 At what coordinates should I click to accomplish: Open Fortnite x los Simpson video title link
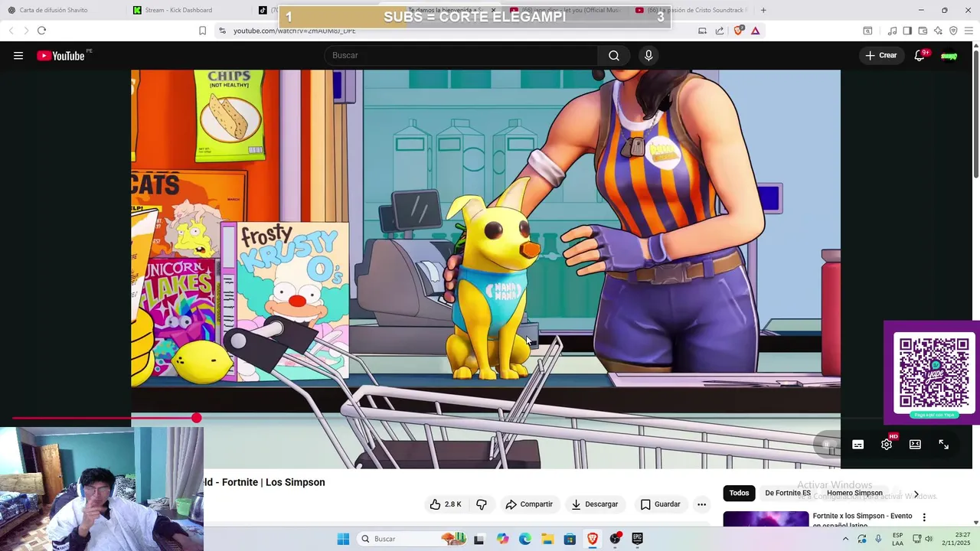862,520
